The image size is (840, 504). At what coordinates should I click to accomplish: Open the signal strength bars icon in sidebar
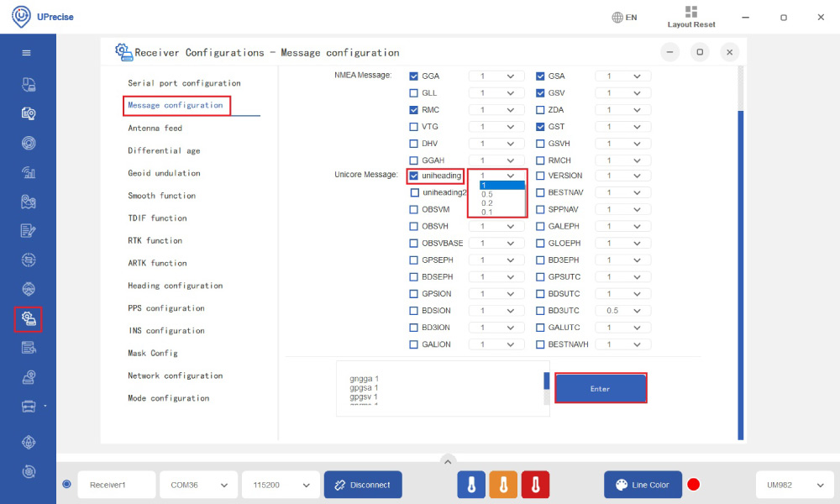tap(28, 173)
